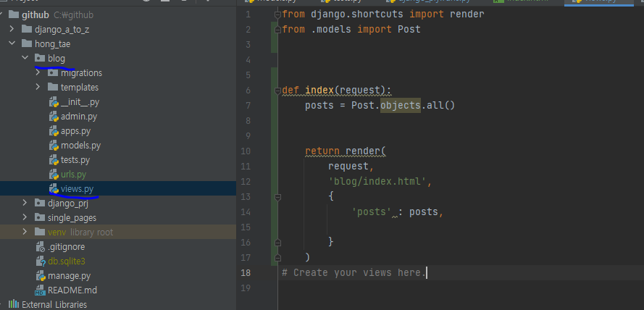Click the folder icon of hong_tae
This screenshot has width=644, height=310.
(27, 44)
